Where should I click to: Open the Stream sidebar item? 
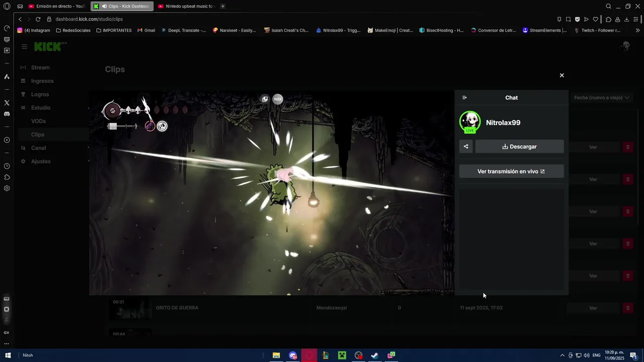[x=40, y=67]
